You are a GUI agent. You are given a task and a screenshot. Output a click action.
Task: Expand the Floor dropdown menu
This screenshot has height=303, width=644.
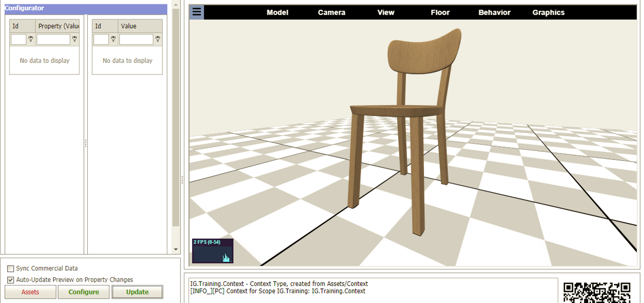click(440, 13)
